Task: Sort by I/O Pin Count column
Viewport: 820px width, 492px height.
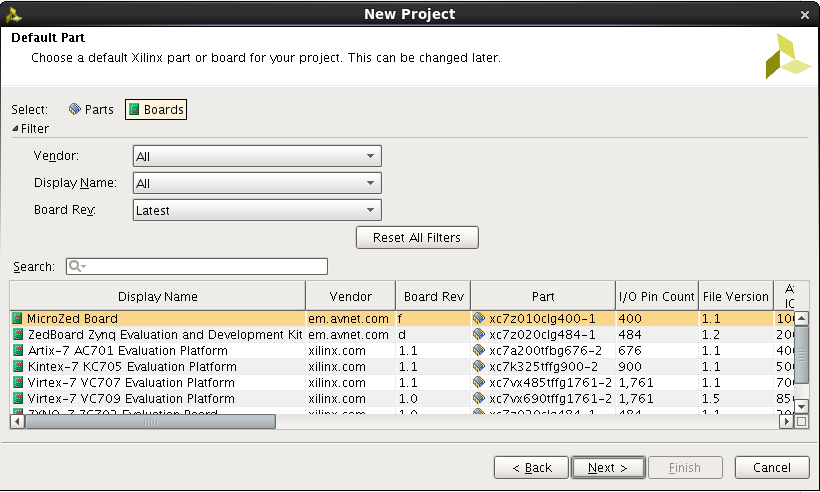Action: (x=657, y=296)
